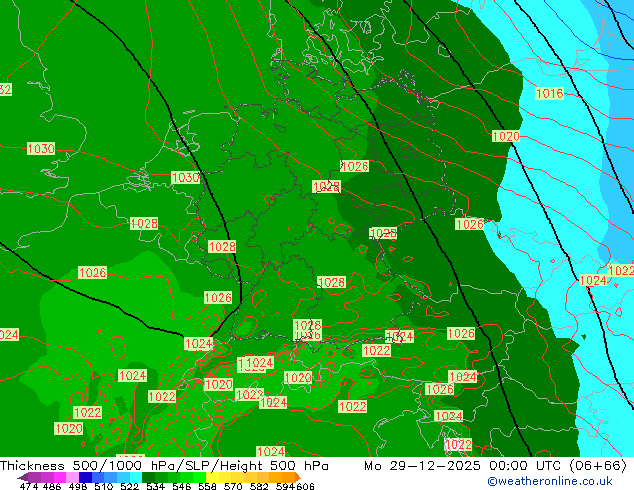Select the 582 value on the thickness scale
This screenshot has height=490, width=634.
(259, 486)
